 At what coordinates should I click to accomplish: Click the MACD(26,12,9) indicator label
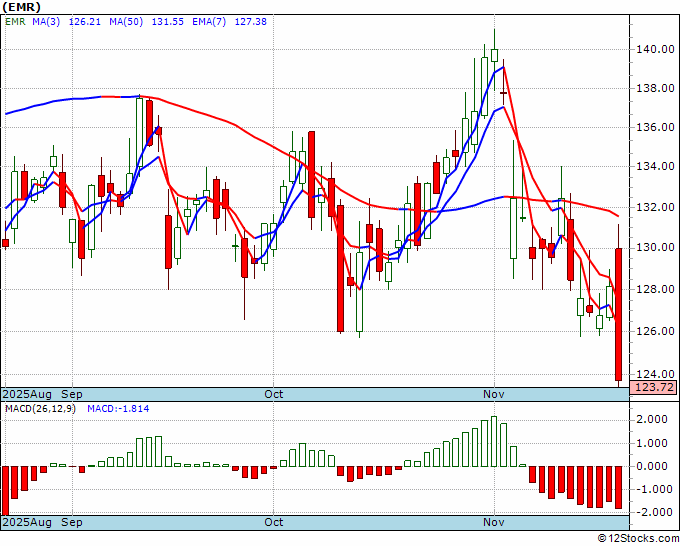[40, 409]
